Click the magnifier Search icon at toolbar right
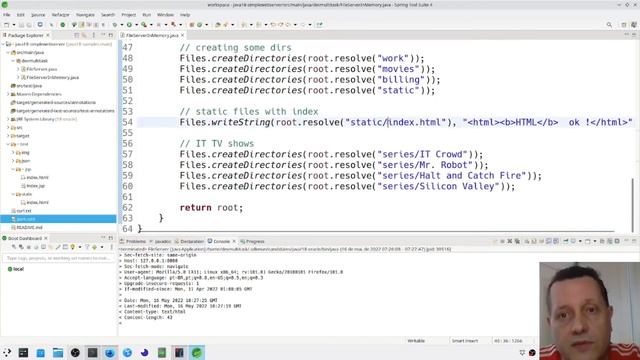The image size is (640, 360). tap(609, 24)
